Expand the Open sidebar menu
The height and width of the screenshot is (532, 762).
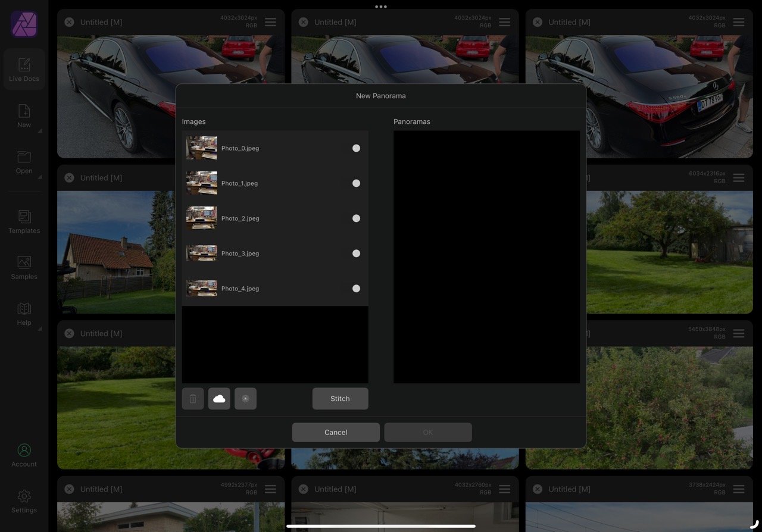(24, 162)
